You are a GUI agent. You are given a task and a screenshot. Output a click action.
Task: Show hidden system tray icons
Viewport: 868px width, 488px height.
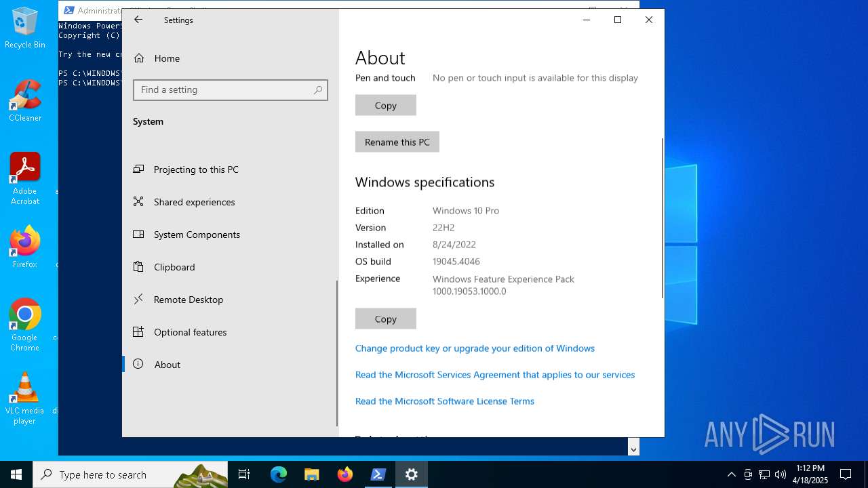[x=731, y=474]
